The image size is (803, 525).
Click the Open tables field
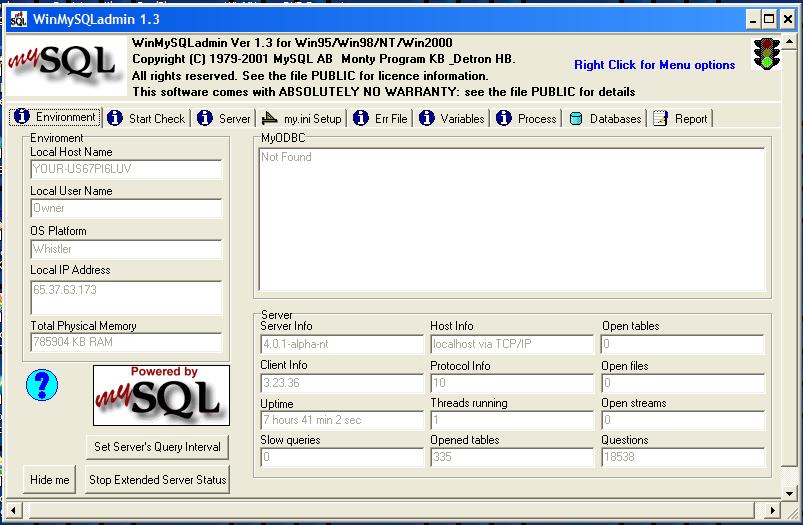pyautogui.click(x=683, y=344)
